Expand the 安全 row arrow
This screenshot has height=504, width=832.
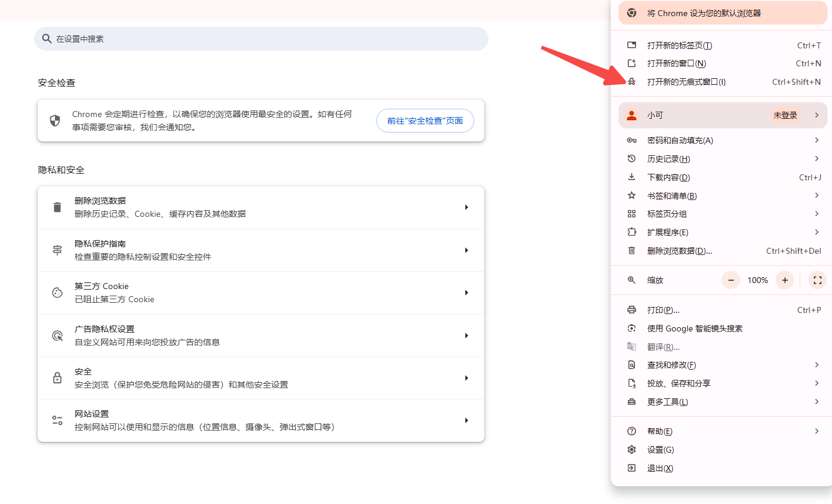coord(466,378)
